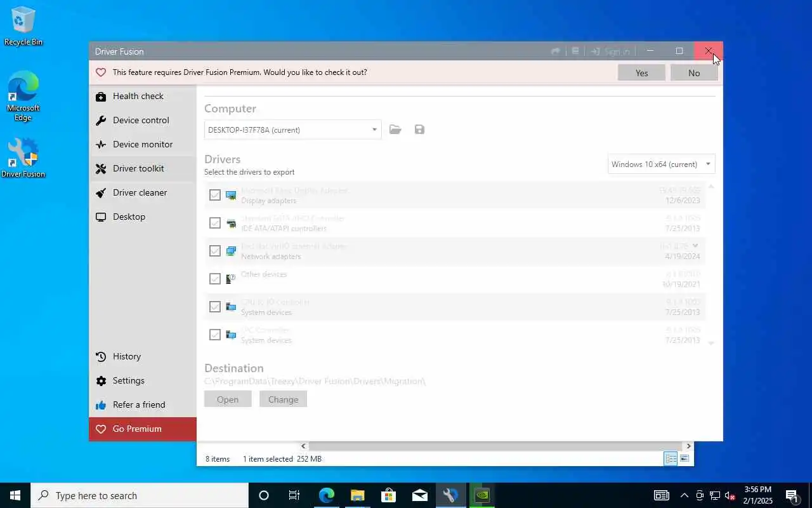Screen dimensions: 812x508
Task: Select the Recycle Bin desktop icon
Action: pos(23,27)
